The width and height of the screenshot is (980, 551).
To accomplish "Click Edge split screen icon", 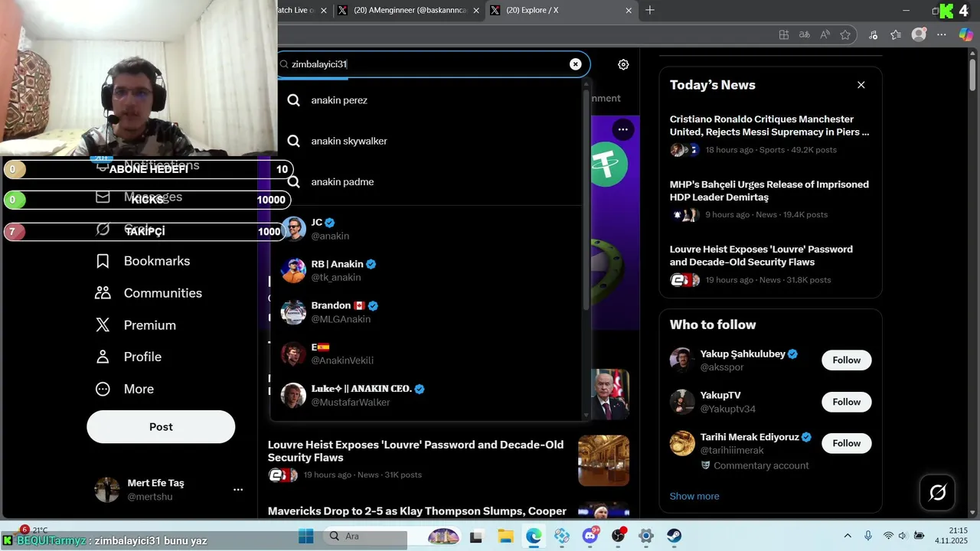I will point(783,34).
